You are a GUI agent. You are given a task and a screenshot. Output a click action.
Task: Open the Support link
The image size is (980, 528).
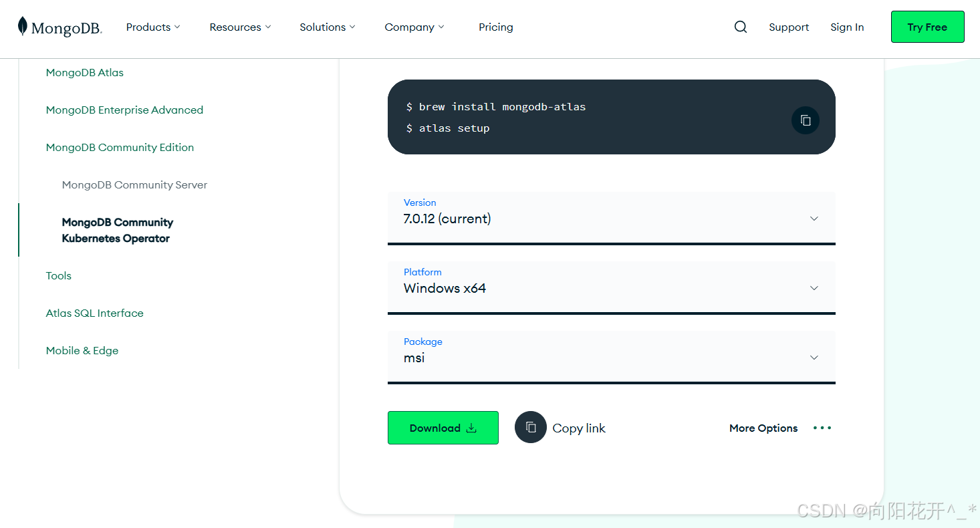coord(789,27)
